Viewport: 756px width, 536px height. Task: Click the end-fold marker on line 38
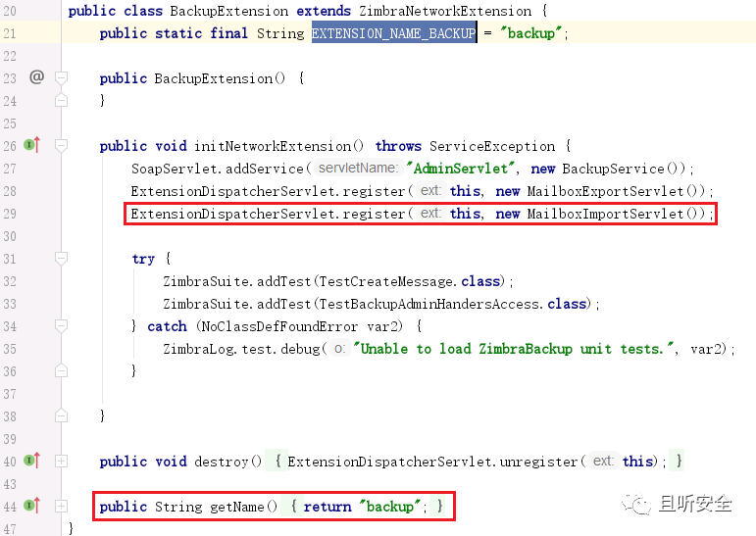pos(61,416)
